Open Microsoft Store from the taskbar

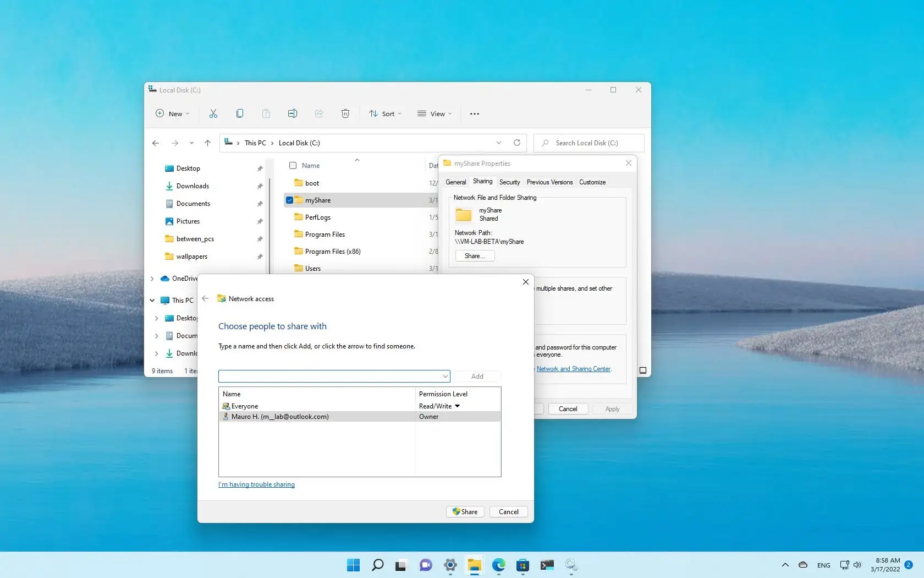pyautogui.click(x=522, y=565)
